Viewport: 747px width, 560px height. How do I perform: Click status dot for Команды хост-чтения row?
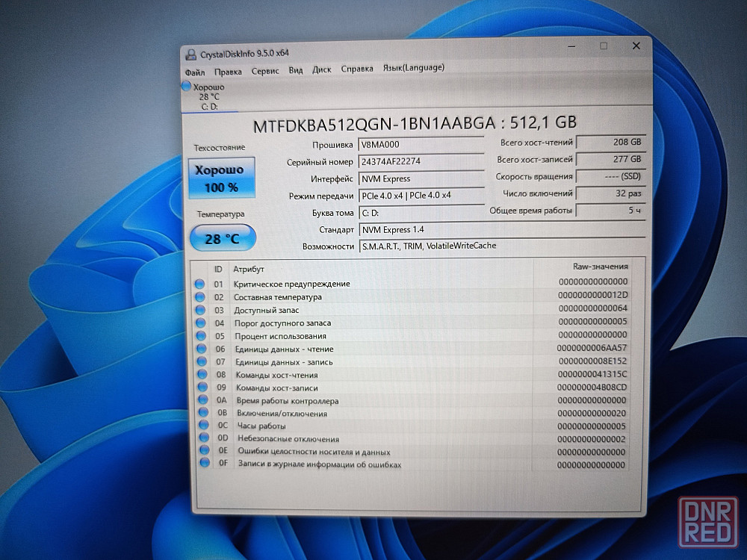202,374
